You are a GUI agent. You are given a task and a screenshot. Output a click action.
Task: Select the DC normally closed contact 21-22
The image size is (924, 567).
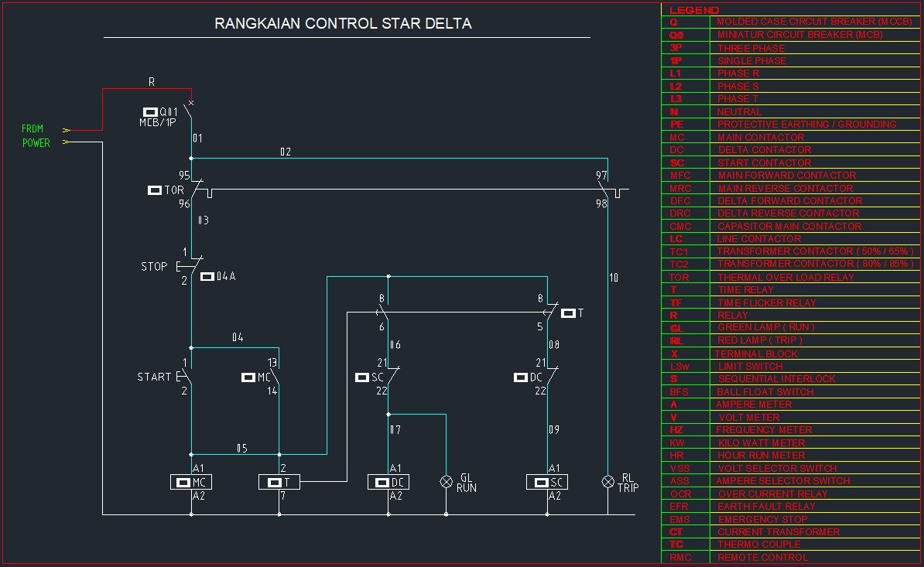tap(552, 376)
